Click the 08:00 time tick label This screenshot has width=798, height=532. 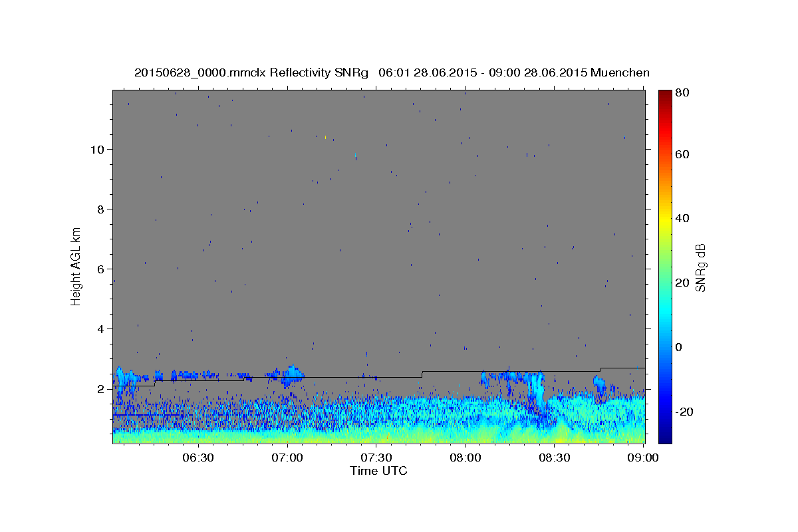point(465,458)
